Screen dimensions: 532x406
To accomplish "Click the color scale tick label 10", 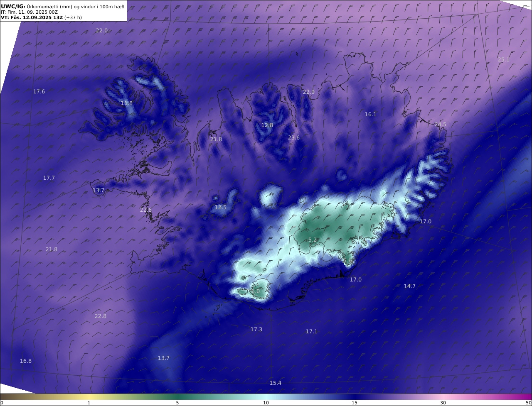I will coord(266,403).
